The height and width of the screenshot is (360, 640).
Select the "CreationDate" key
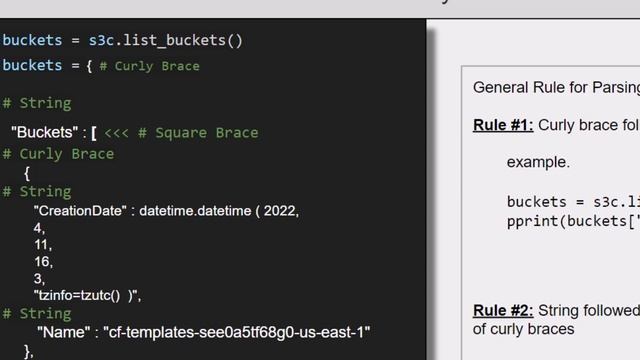click(x=80, y=211)
